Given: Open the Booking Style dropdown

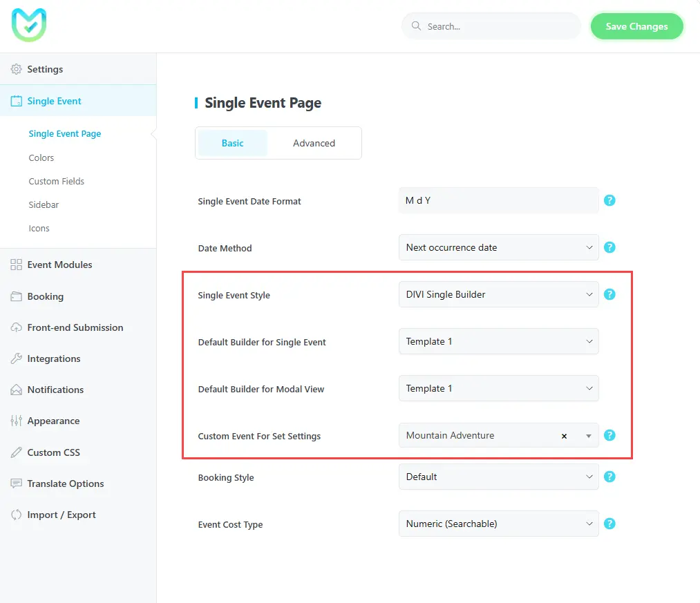Looking at the screenshot, I should pyautogui.click(x=499, y=477).
